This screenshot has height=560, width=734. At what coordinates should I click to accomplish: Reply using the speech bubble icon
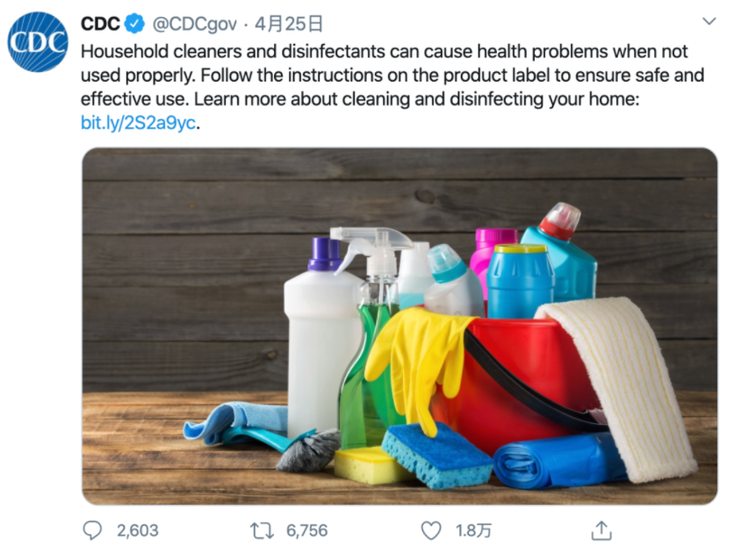[92, 530]
